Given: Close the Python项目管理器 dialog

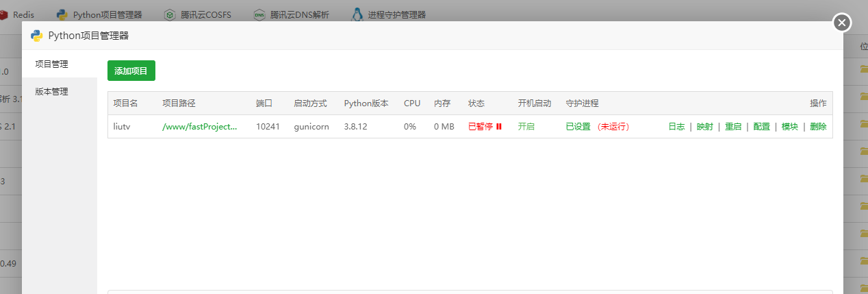Looking at the screenshot, I should (842, 23).
